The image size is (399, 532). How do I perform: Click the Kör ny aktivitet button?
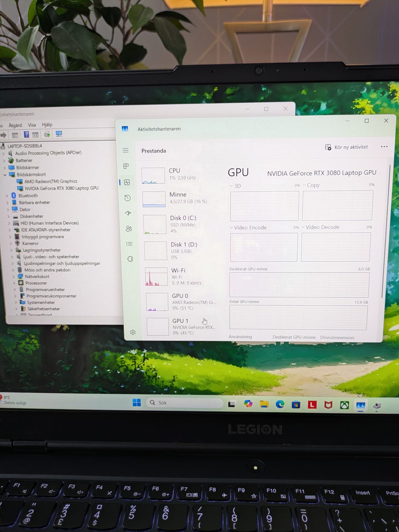coord(346,147)
